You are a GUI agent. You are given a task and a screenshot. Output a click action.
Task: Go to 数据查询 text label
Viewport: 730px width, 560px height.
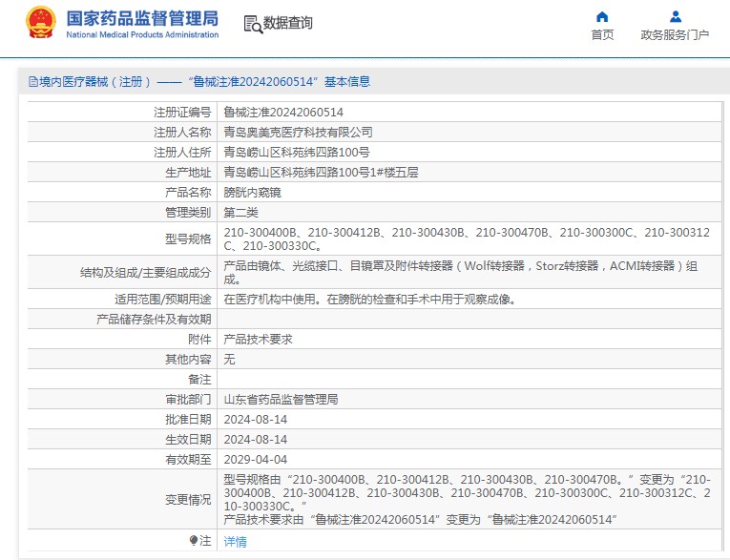click(288, 23)
